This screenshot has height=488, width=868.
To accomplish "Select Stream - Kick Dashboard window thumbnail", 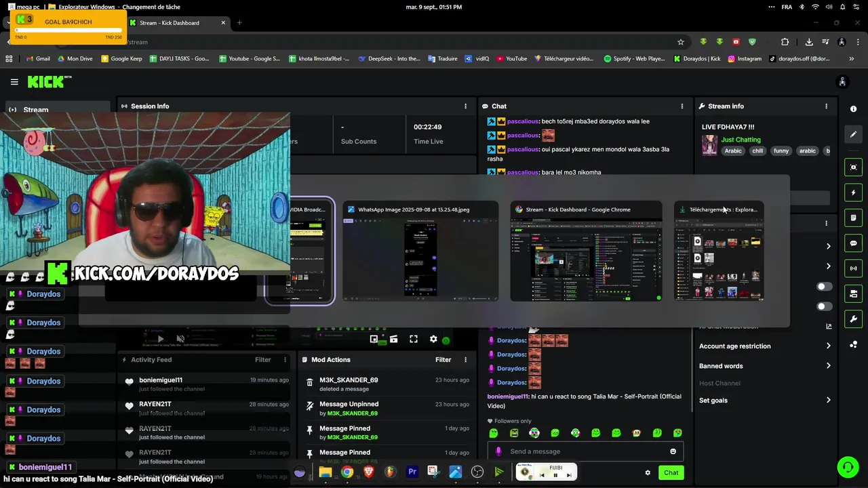I will point(586,251).
